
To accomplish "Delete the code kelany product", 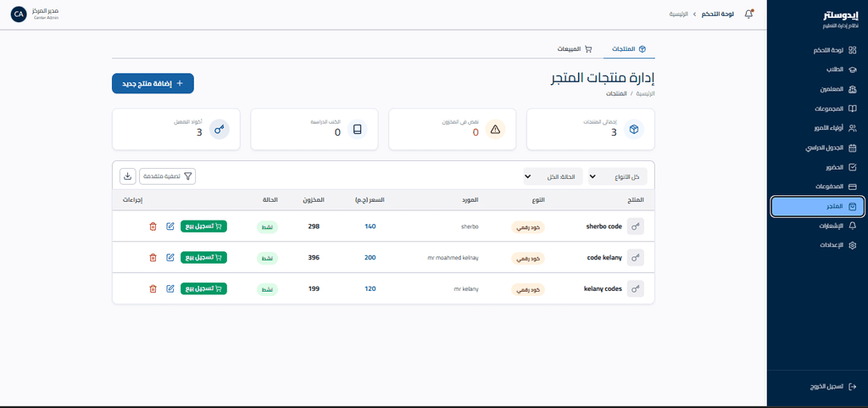I will tap(153, 257).
